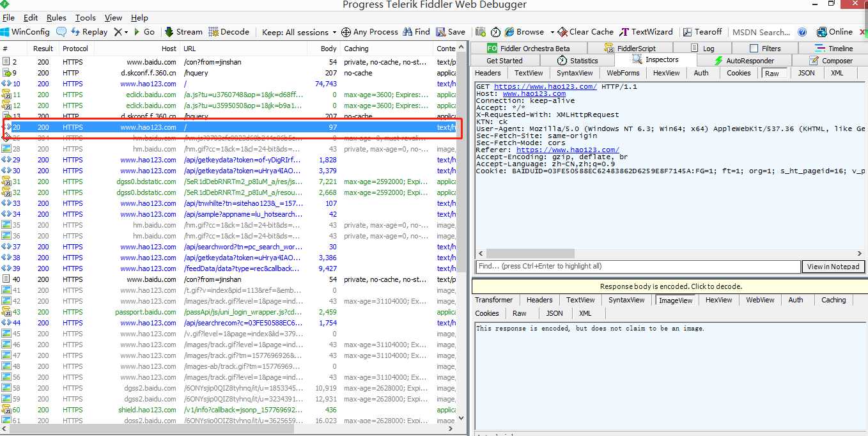Select session 43 passport.baidu.com row
This screenshot has width=868, height=436.
[x=228, y=312]
